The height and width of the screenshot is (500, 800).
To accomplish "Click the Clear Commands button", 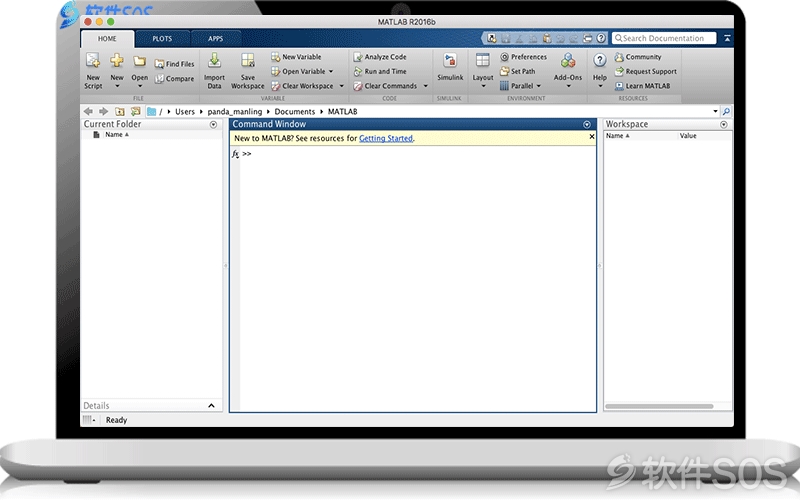I will pyautogui.click(x=385, y=86).
